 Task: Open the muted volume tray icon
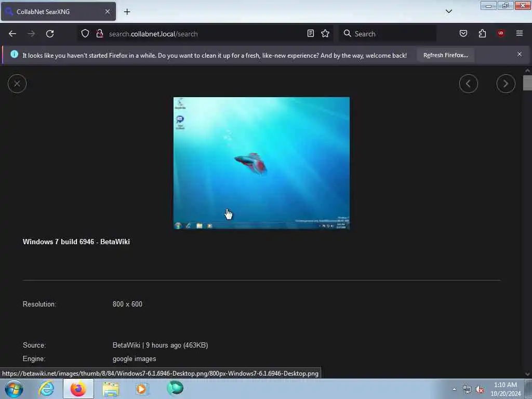(x=480, y=390)
